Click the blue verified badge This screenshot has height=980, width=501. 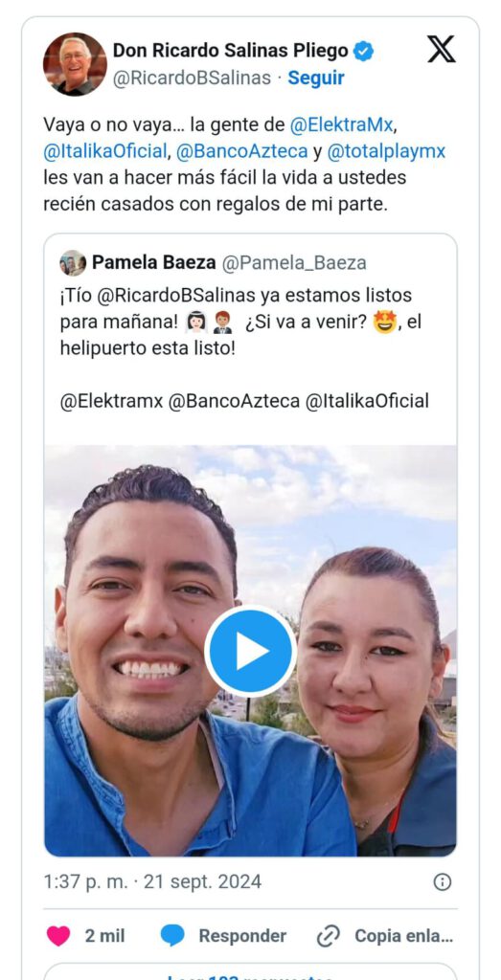point(363,51)
